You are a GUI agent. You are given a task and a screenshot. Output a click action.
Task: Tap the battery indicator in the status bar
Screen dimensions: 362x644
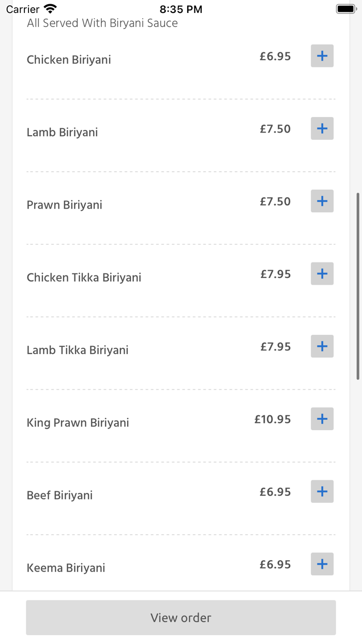(345, 8)
